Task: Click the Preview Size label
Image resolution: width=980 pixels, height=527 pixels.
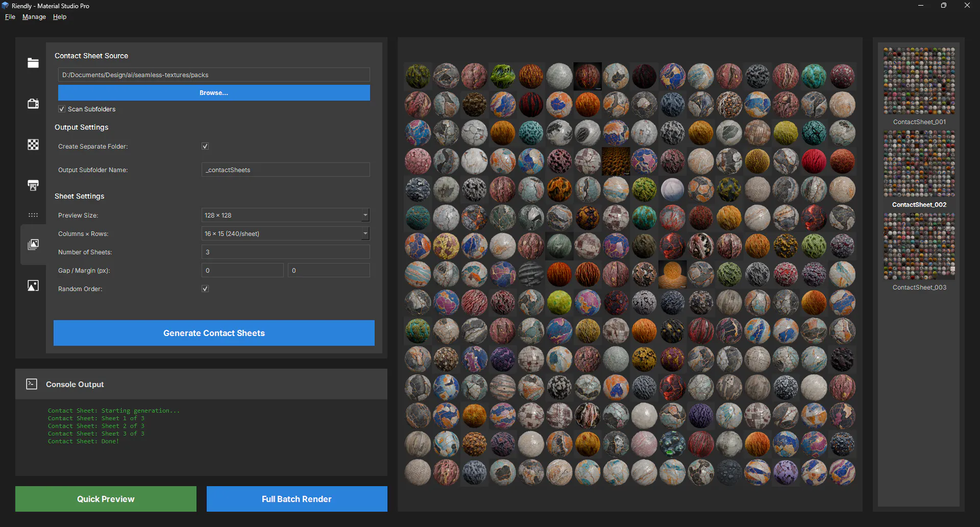Action: coord(78,215)
